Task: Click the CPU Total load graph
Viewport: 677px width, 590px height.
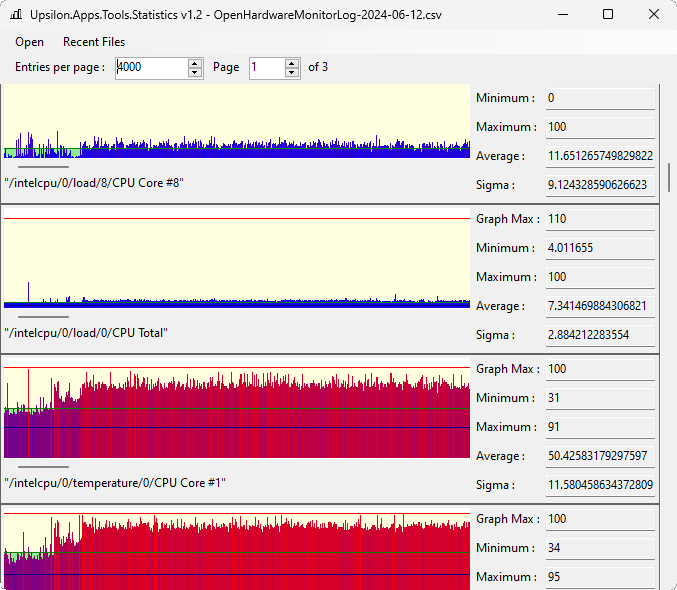Action: point(236,260)
